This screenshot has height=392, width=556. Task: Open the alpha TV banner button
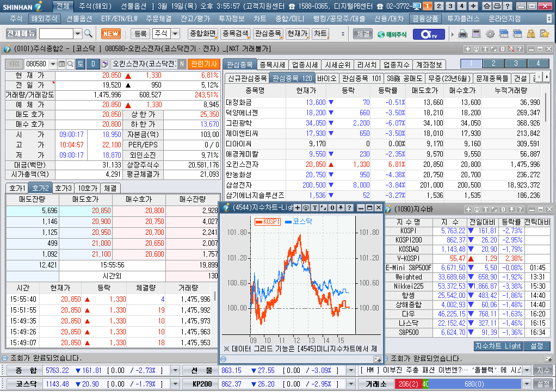(428, 34)
